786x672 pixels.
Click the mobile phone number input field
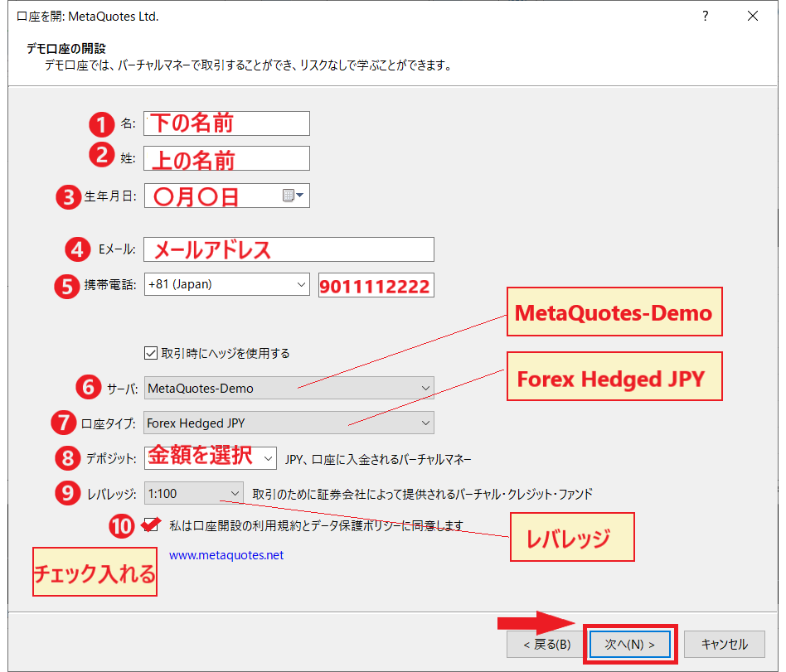tap(376, 286)
